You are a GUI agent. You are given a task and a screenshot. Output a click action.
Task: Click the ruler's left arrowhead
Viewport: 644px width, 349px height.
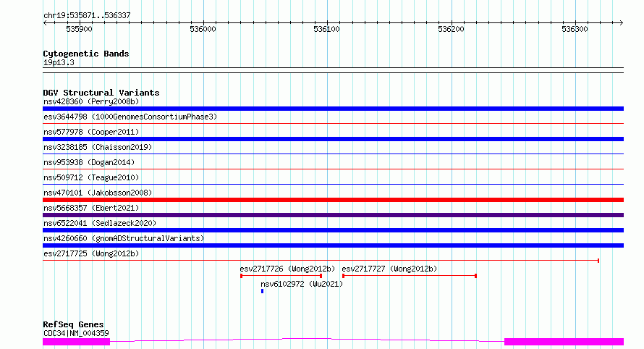(45, 23)
